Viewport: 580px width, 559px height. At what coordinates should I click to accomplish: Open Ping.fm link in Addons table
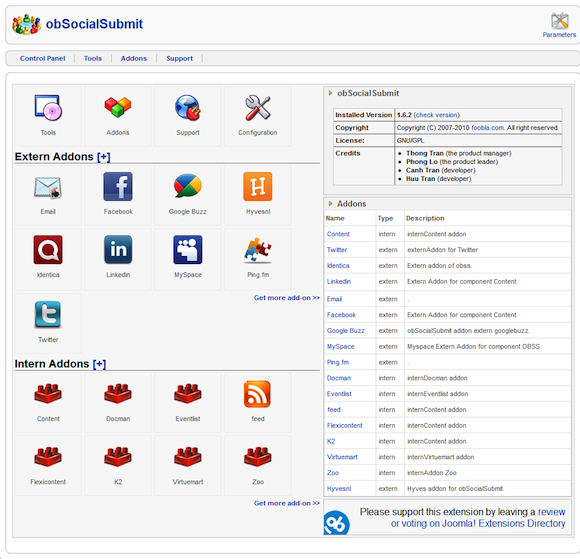[x=338, y=363]
